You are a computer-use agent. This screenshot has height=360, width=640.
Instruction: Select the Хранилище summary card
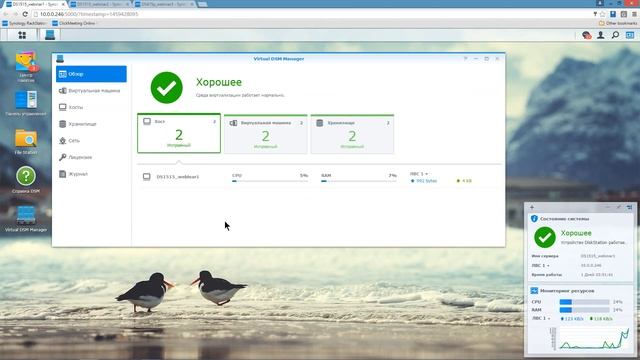(x=352, y=134)
